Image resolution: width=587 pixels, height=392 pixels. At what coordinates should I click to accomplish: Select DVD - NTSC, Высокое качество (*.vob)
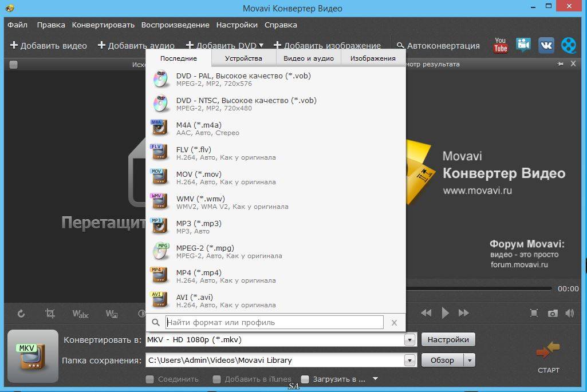coord(275,104)
